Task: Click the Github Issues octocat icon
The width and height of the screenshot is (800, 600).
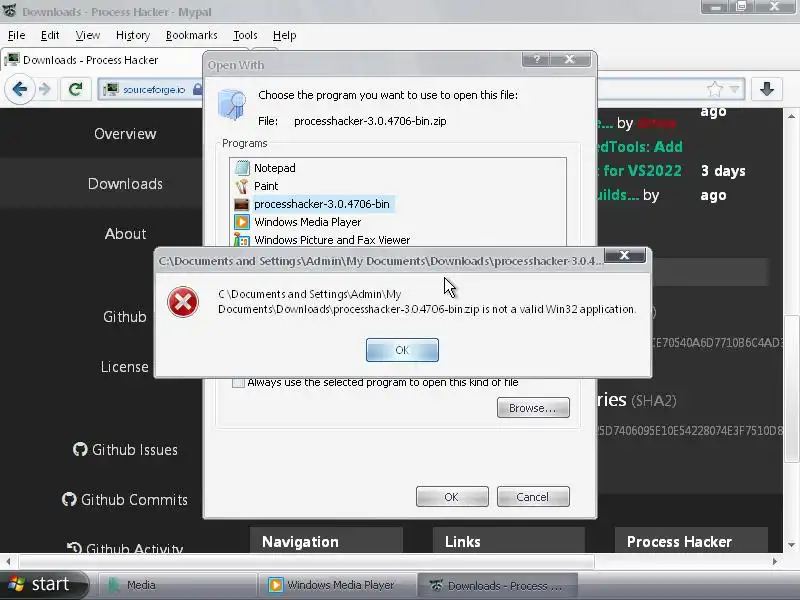Action: point(80,449)
